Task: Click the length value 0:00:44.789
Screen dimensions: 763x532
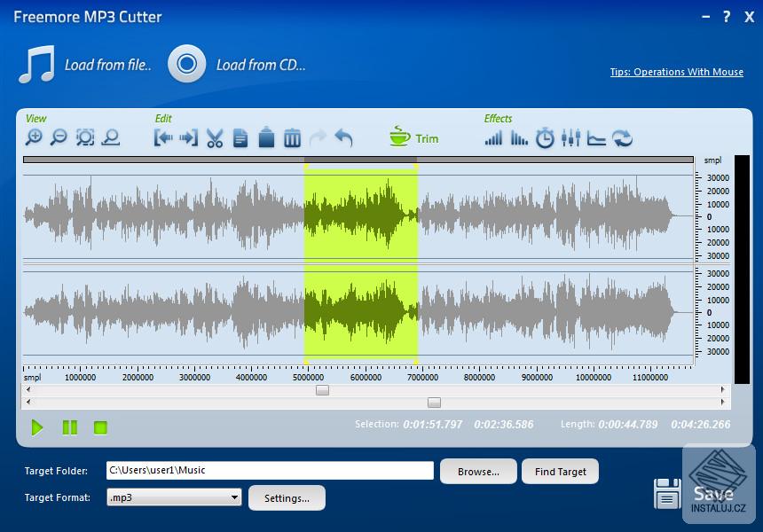Action: [628, 425]
